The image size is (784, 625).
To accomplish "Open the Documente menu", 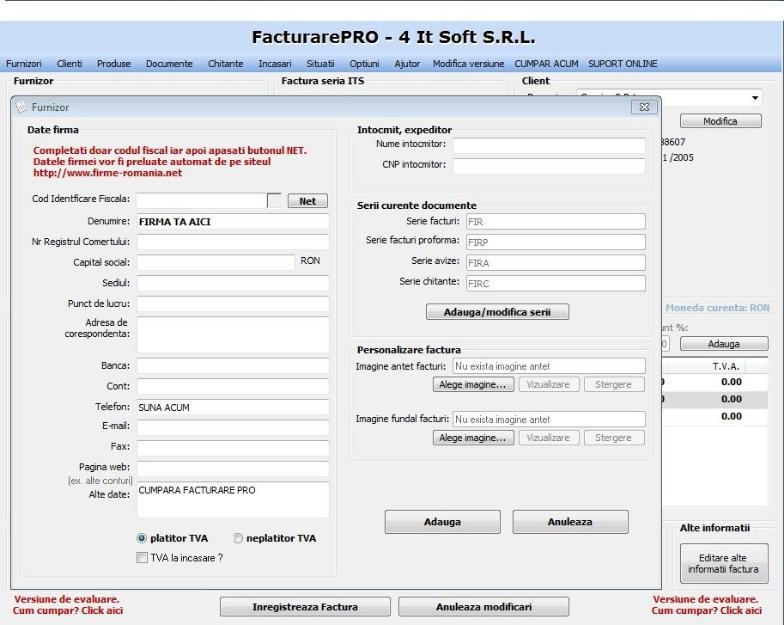I will tap(169, 64).
